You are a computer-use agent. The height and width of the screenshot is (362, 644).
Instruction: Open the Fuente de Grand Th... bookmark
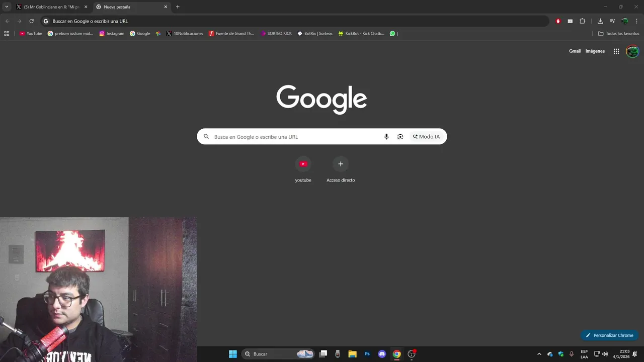click(x=231, y=34)
